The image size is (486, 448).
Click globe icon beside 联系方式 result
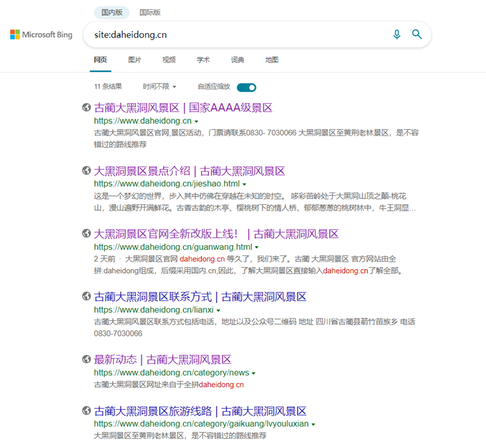(x=86, y=296)
